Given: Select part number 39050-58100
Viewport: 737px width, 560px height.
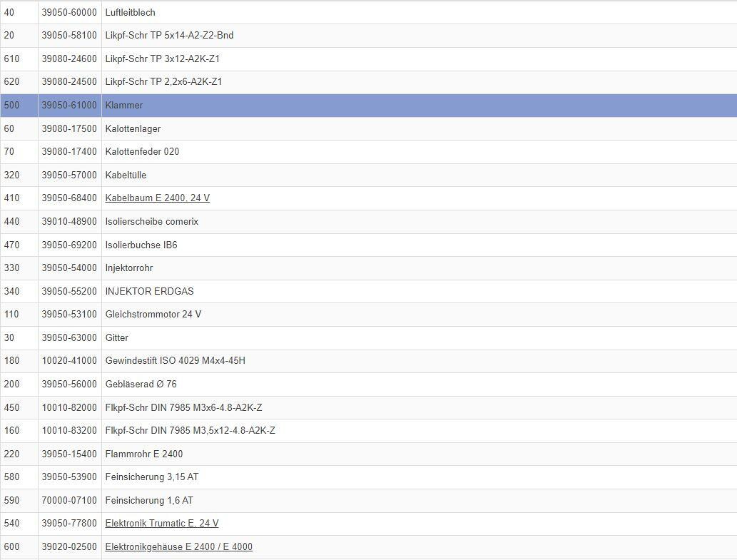Looking at the screenshot, I should pyautogui.click(x=69, y=36).
